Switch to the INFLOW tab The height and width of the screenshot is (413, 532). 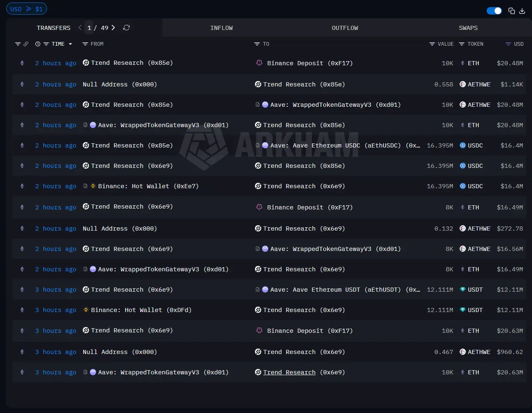click(221, 28)
